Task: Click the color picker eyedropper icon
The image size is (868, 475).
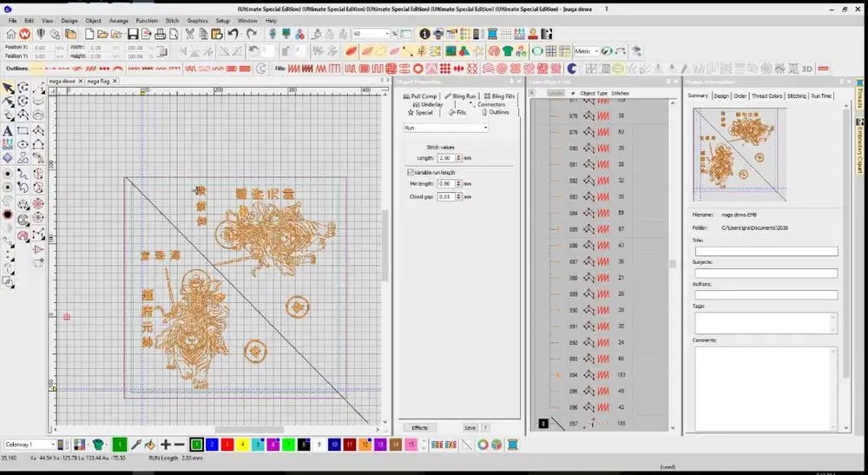Action: click(136, 445)
